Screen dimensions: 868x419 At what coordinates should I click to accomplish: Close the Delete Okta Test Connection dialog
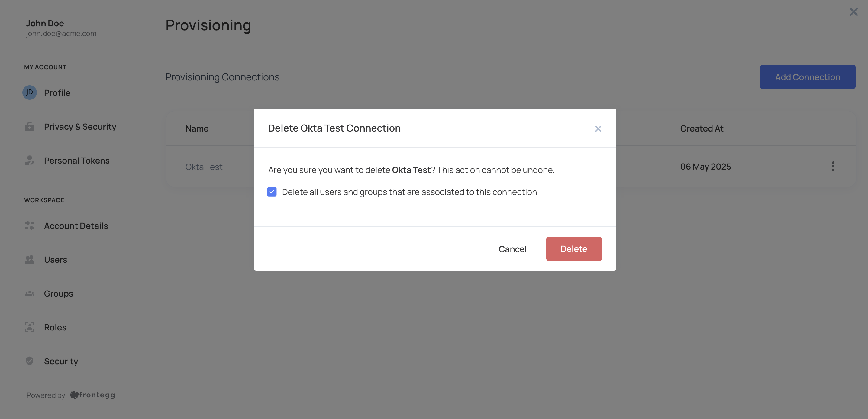click(598, 129)
